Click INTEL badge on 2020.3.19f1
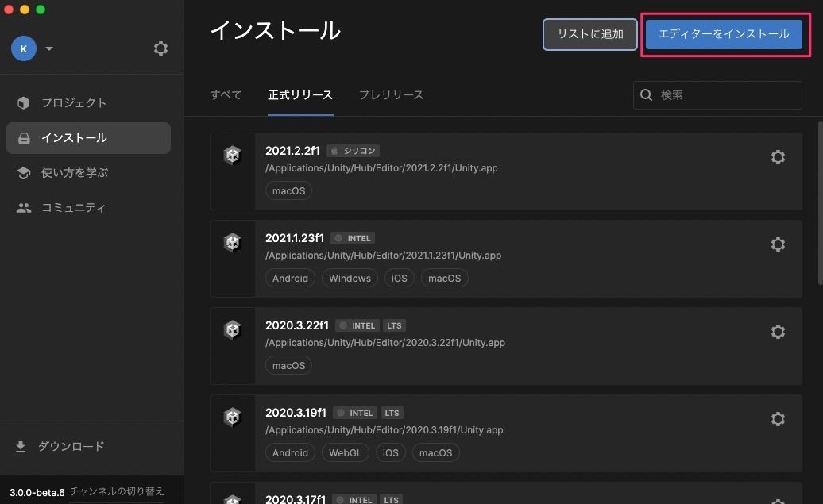 pyautogui.click(x=355, y=413)
